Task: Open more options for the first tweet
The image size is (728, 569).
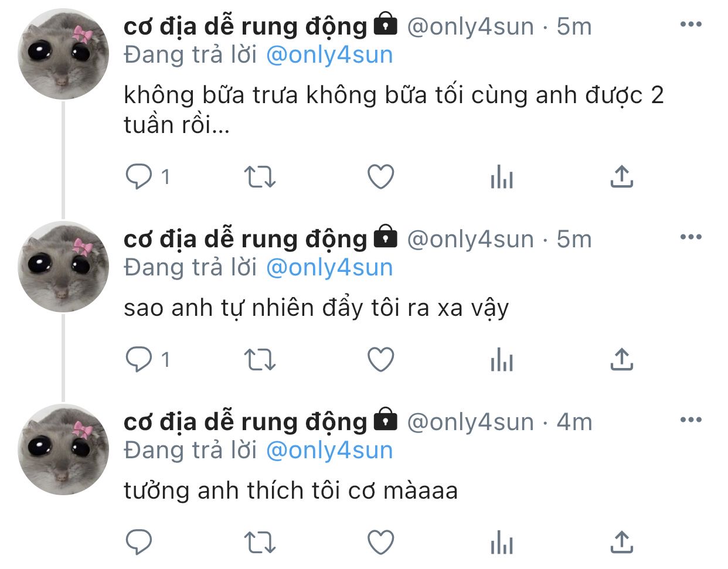Action: click(690, 25)
